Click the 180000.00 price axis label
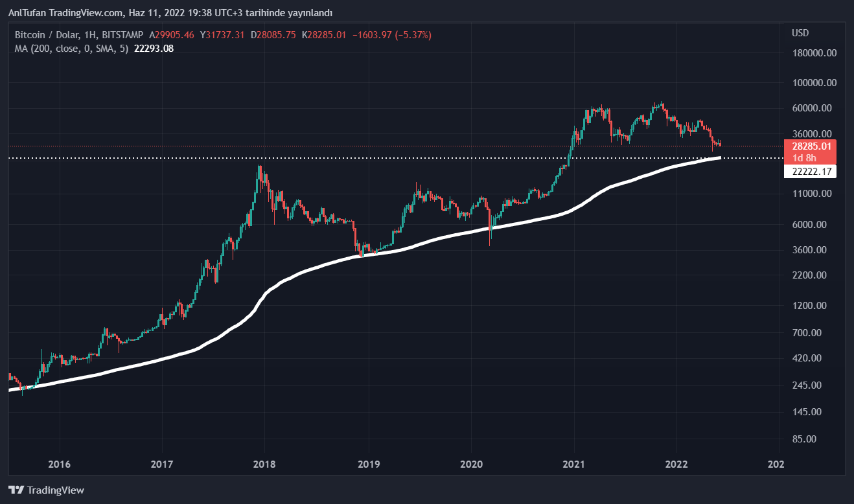 814,53
